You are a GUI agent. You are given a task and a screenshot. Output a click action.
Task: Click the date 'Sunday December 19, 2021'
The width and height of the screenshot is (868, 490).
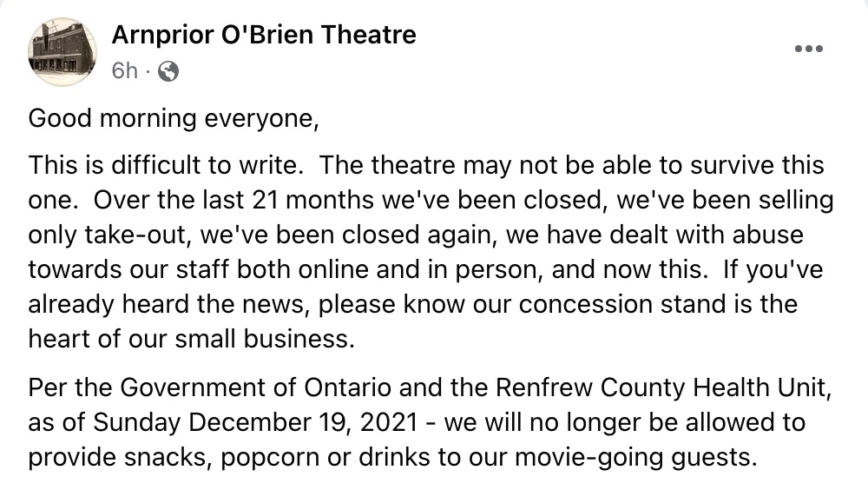click(x=256, y=423)
